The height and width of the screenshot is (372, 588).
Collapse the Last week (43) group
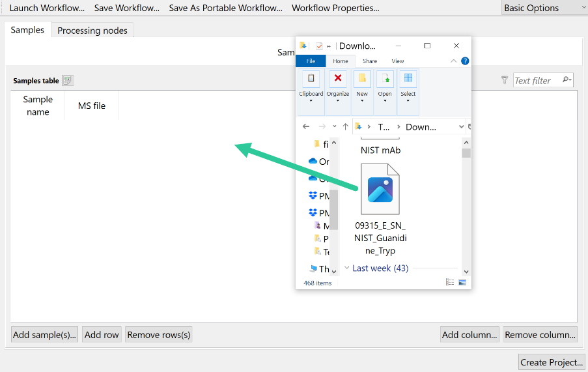[347, 268]
